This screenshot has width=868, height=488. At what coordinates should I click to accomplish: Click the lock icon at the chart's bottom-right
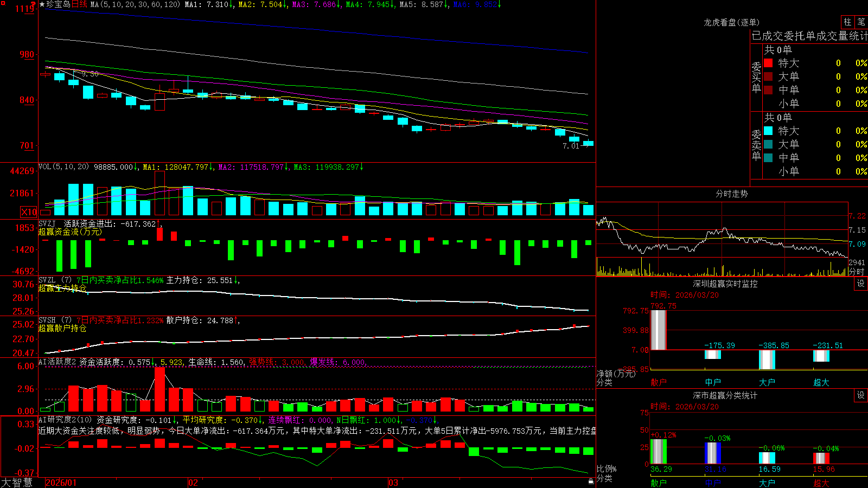coord(591,481)
